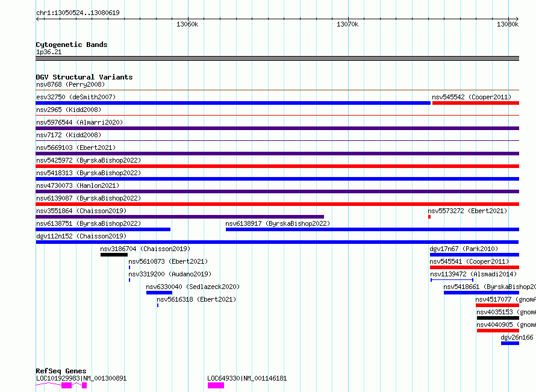Open the Cytogenetic Bands track heading

coord(72,45)
